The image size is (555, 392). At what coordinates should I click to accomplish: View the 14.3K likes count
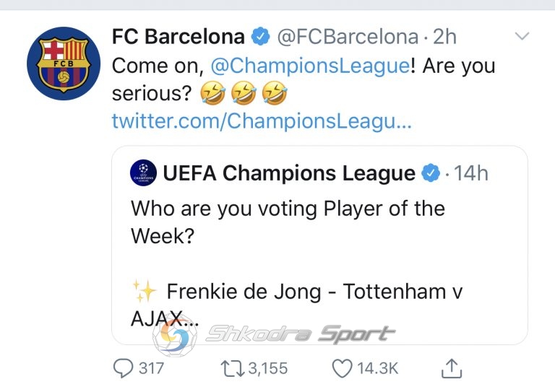coord(377,368)
